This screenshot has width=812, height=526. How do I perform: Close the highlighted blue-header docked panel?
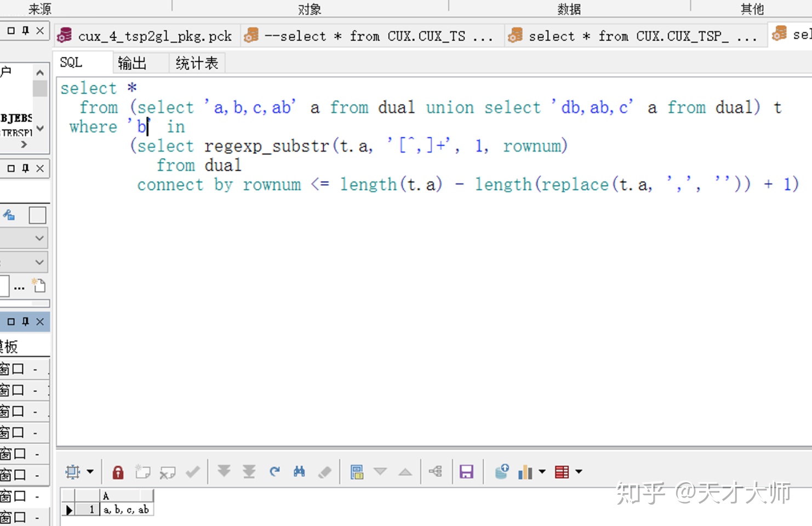40,322
